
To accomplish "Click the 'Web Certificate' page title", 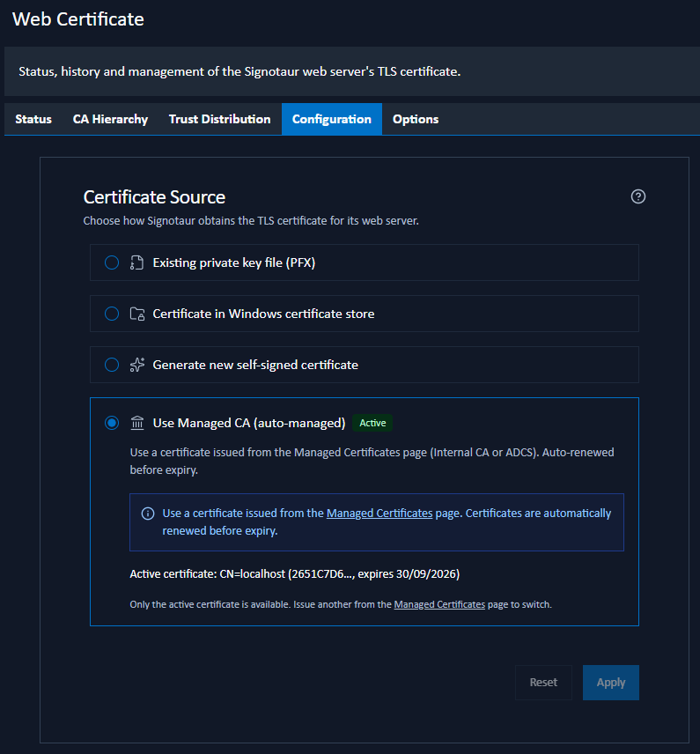I will coord(77,19).
